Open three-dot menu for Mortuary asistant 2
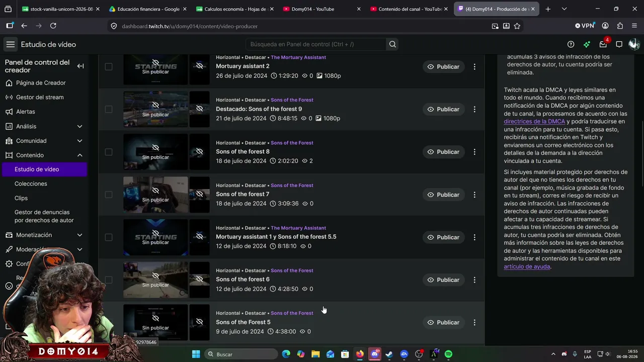 click(x=474, y=66)
